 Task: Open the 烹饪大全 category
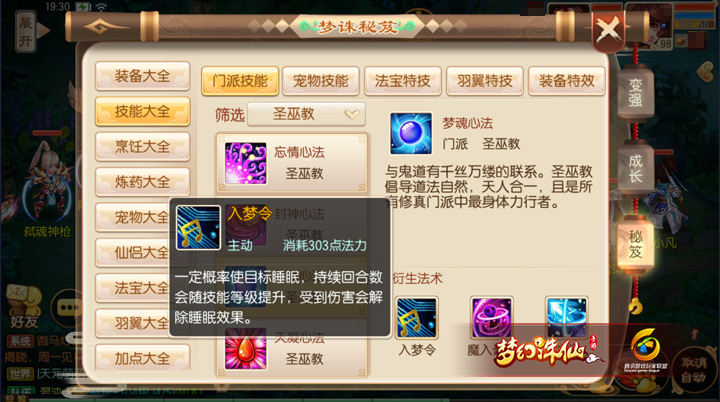(143, 147)
